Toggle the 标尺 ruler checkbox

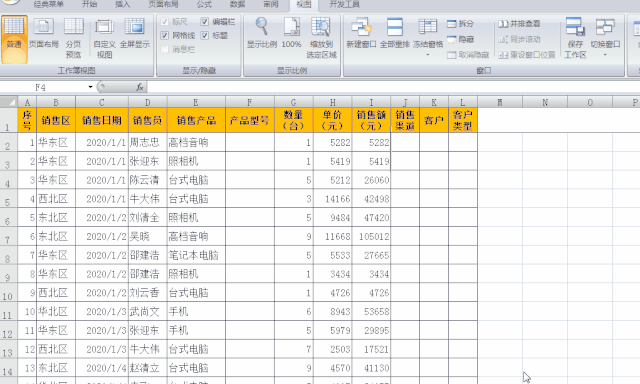(165, 22)
